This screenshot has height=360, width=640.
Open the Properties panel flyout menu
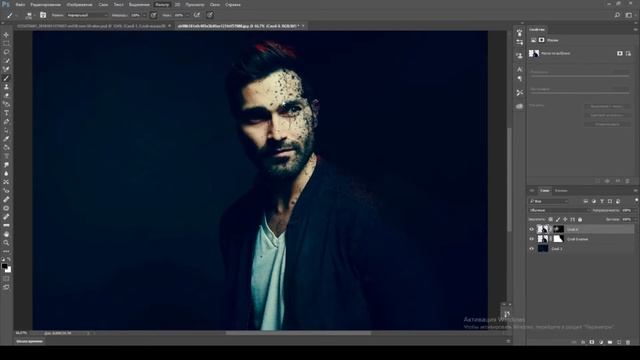coord(636,29)
